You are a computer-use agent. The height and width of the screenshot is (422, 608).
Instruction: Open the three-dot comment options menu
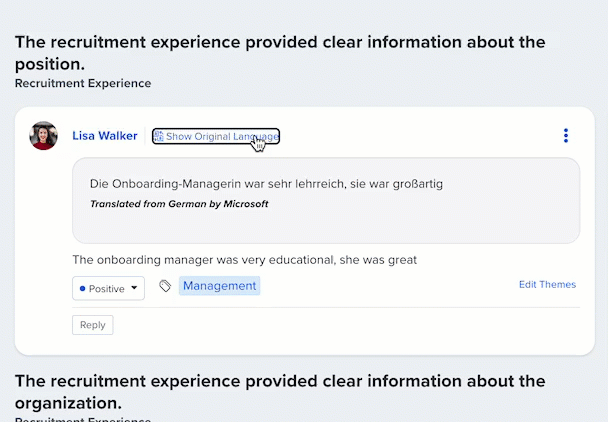click(566, 136)
